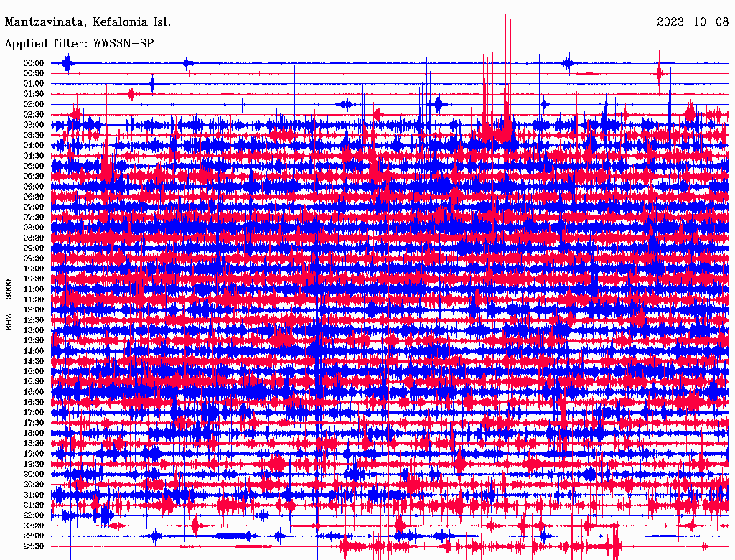This screenshot has width=735, height=560.
Task: Click the date label 2023-10-08
Action: tap(693, 22)
